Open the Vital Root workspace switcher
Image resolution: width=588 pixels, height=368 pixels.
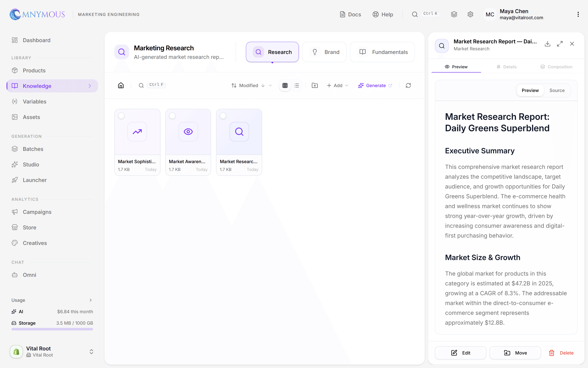click(52, 351)
